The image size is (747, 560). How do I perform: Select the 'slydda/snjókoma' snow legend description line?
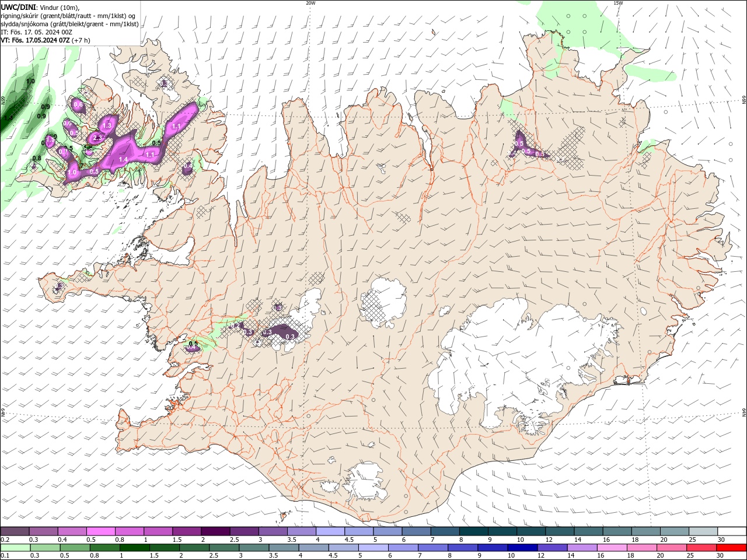point(69,23)
